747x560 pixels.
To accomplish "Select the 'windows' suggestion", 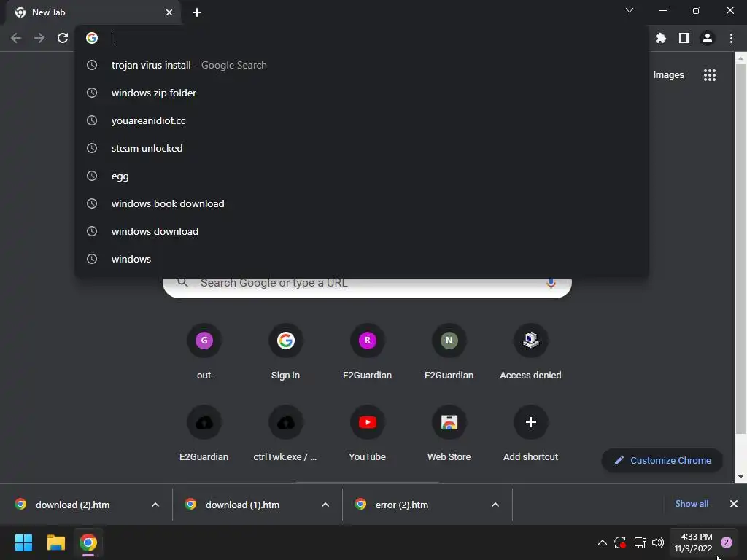I will (362, 259).
